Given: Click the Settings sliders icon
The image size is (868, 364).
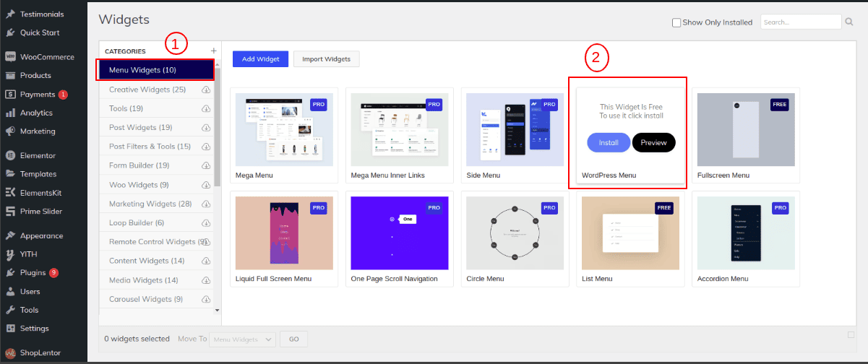Looking at the screenshot, I should 10,329.
